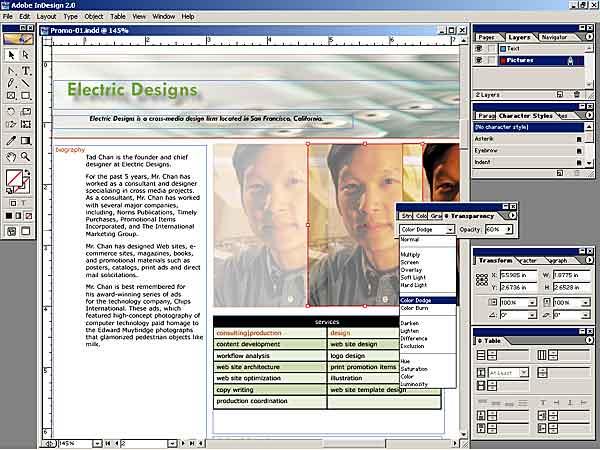Hide the Text layer using its eye icon
Screen dimensions: 600x450
click(480, 47)
